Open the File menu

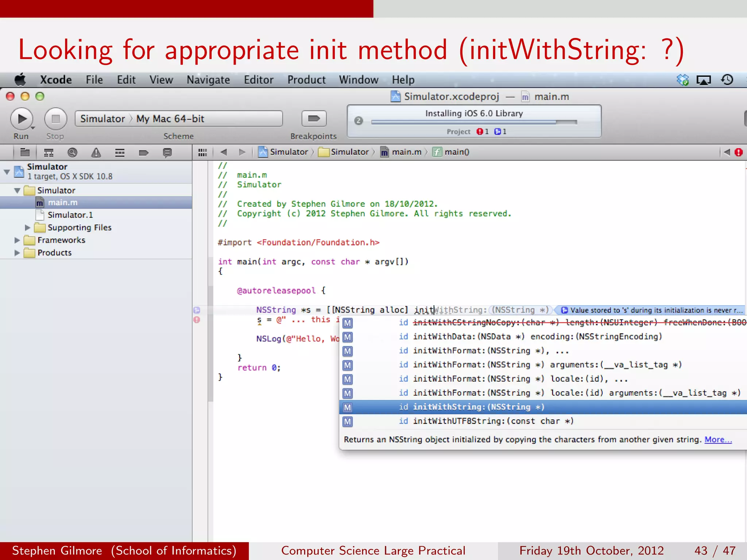click(x=94, y=80)
